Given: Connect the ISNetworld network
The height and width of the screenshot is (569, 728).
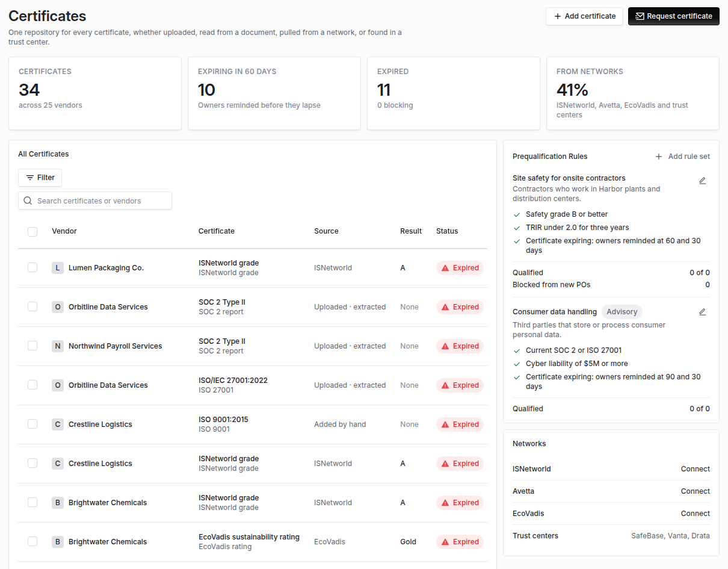Looking at the screenshot, I should tap(695, 469).
